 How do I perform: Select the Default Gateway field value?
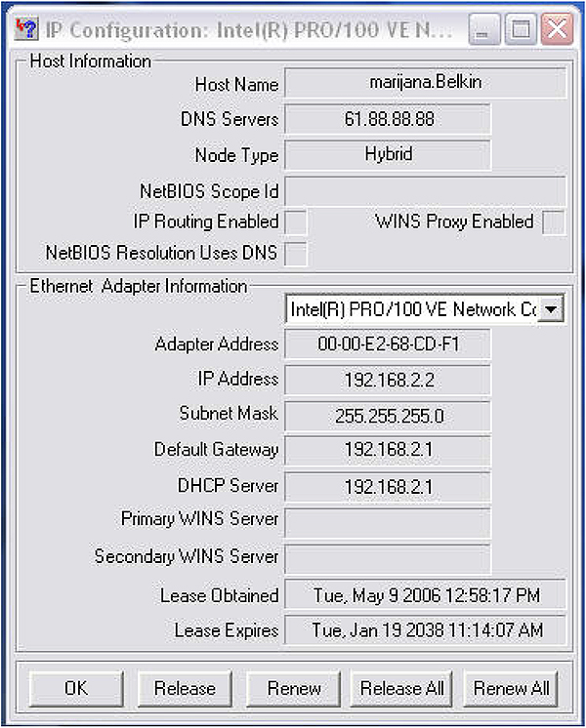(388, 450)
